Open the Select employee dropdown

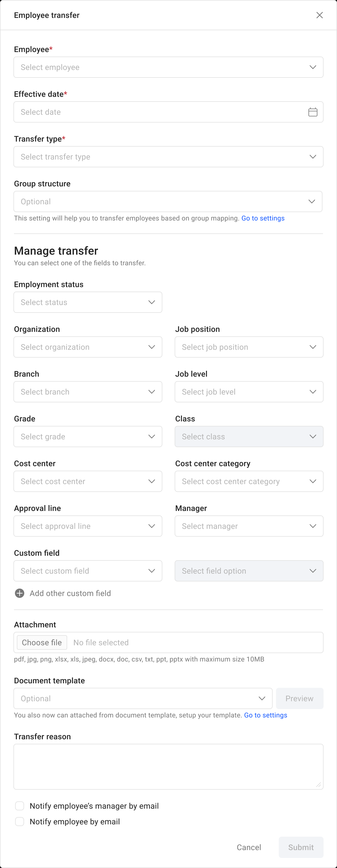point(168,67)
